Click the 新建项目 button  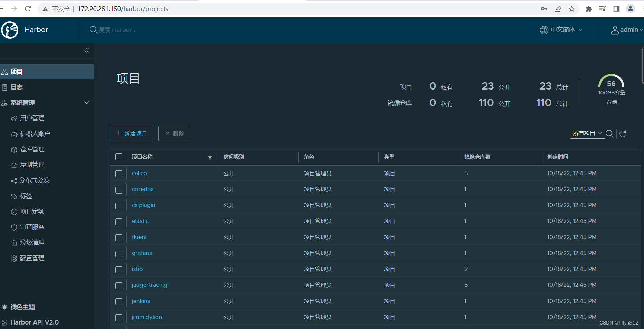pos(132,133)
